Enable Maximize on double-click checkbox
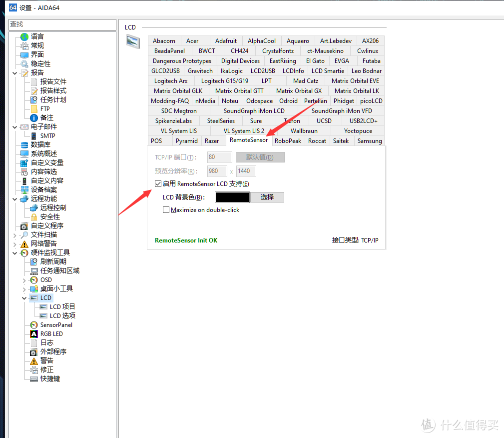 (x=166, y=210)
